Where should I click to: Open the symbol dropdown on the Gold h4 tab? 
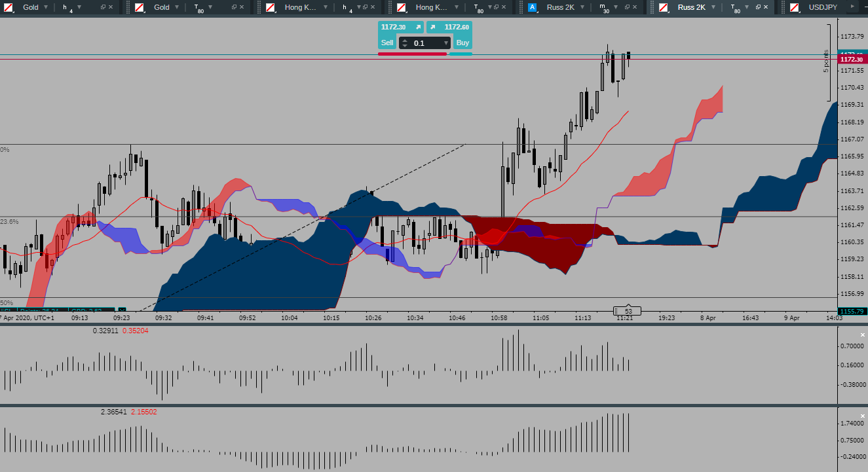pyautogui.click(x=46, y=7)
